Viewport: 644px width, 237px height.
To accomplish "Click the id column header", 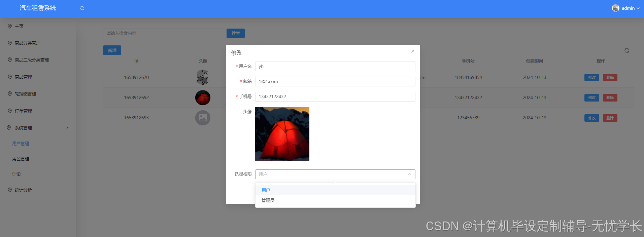I will [136, 61].
